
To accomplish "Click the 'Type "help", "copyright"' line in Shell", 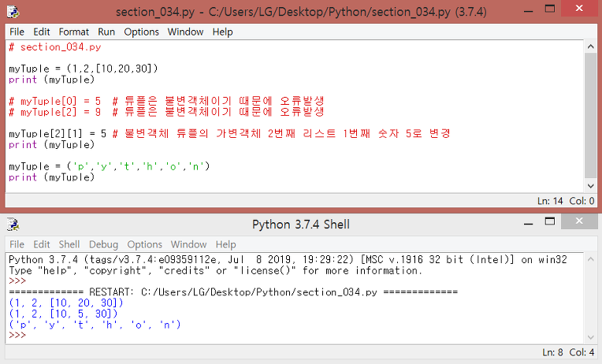I will 215,271.
